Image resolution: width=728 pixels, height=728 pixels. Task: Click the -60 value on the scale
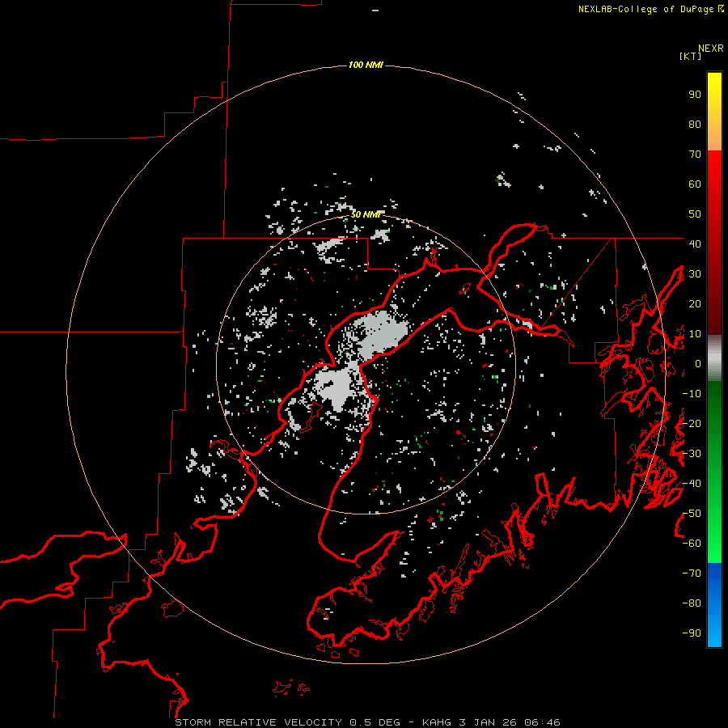(x=692, y=544)
